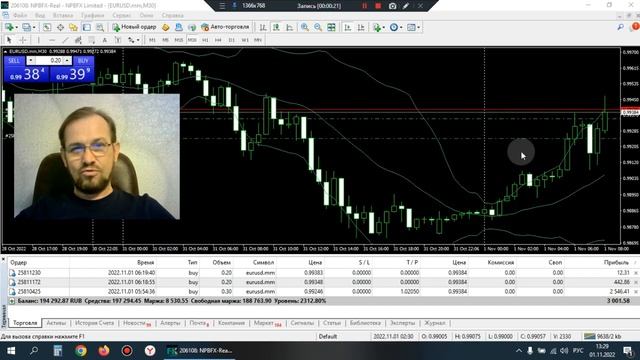This screenshot has width=640, height=360.
Task: Select the Horizontal Line tool
Action: pyautogui.click(x=51, y=40)
